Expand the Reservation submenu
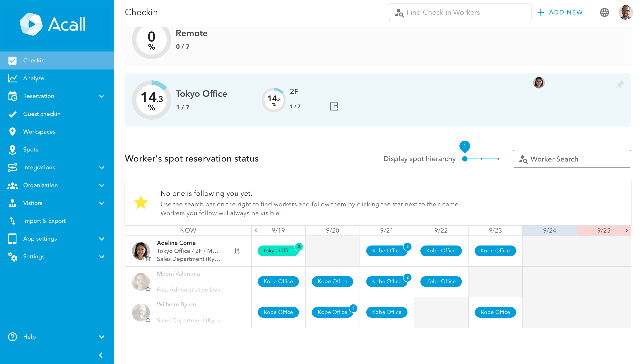This screenshot has height=364, width=642. coord(101,96)
